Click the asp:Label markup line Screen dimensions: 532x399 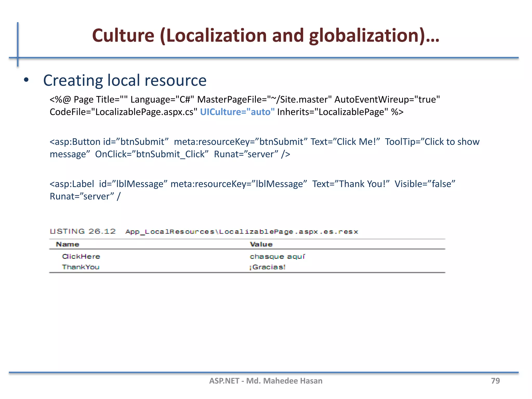(x=252, y=184)
